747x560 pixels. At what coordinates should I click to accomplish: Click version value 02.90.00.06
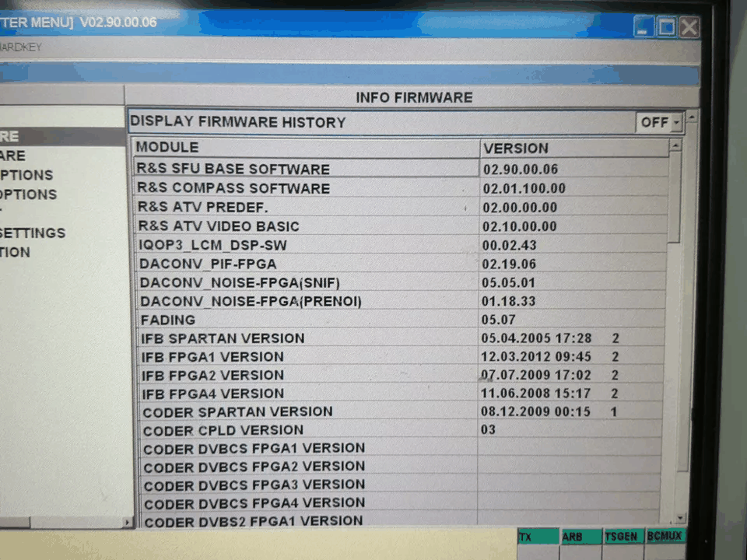tap(521, 169)
